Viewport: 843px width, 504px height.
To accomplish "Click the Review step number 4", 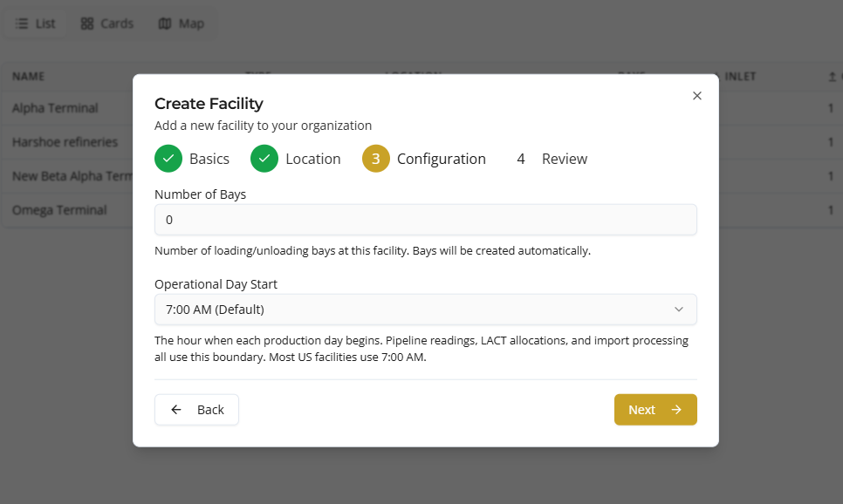I will click(x=520, y=159).
